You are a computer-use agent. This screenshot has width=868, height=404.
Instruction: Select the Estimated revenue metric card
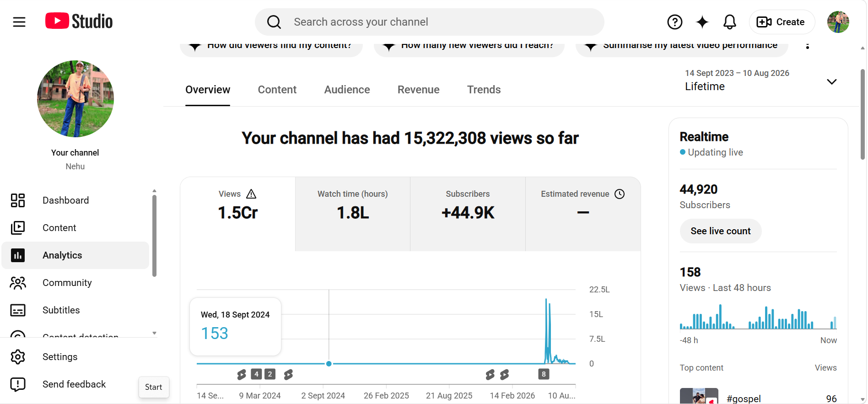(583, 214)
